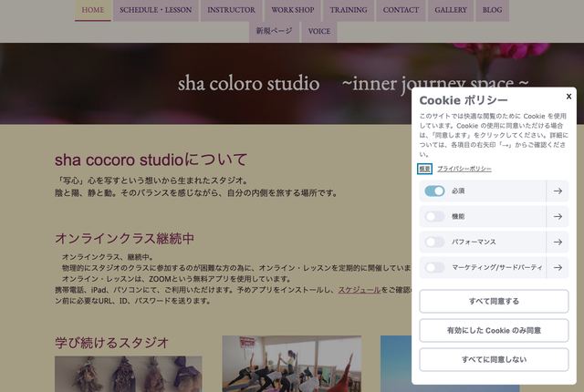Viewport: 584px width, 392px height.
Task: Enable the マーケティング/サードパーティ cookie switch
Action: click(x=434, y=267)
